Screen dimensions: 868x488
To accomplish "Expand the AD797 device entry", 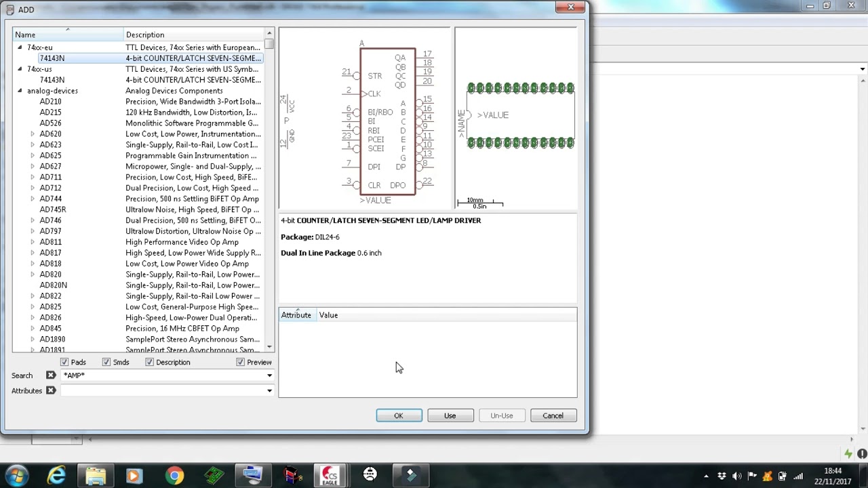I will (33, 232).
